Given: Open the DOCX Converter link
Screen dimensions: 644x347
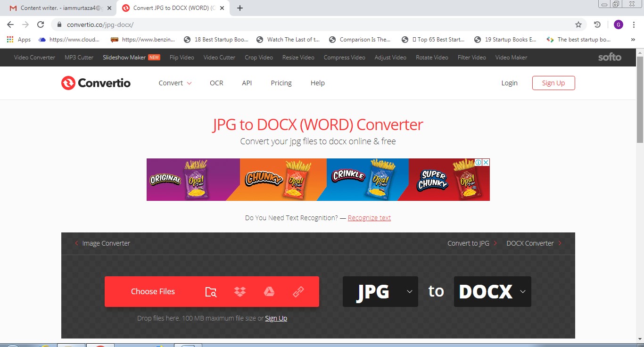Looking at the screenshot, I should tap(534, 243).
